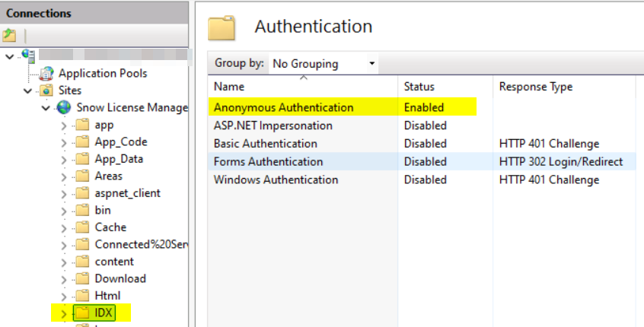Select the Download folder in tree
Viewport: 644px width, 327px height.
pos(120,278)
